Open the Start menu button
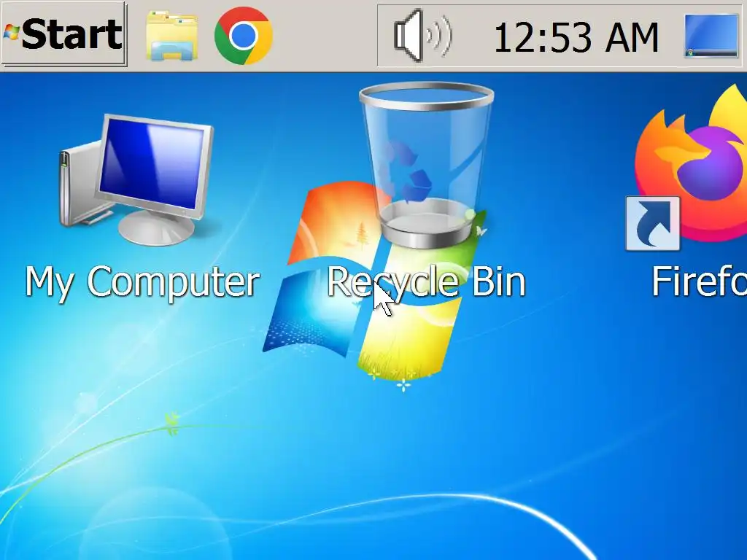Viewport: 747px width, 560px height. tap(64, 34)
